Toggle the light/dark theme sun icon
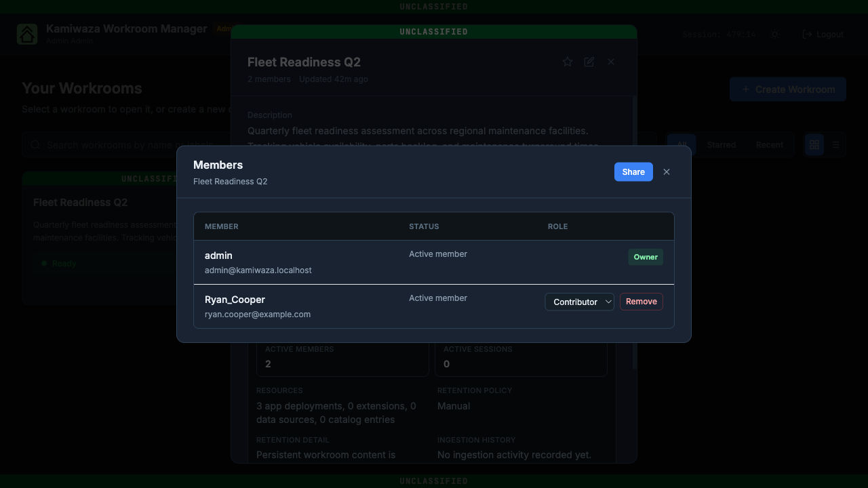The image size is (868, 488). tap(775, 35)
